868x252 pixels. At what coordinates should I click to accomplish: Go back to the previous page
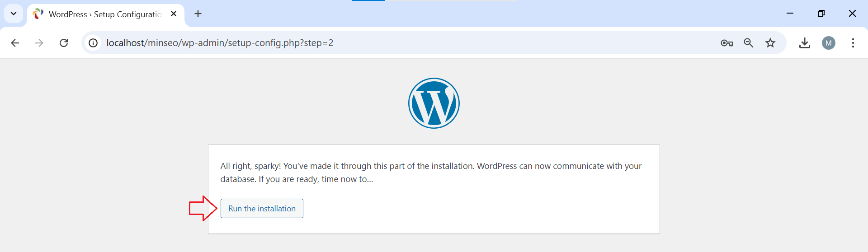15,43
